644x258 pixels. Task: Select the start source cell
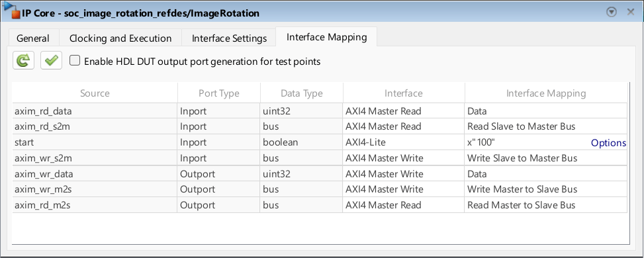pos(95,142)
